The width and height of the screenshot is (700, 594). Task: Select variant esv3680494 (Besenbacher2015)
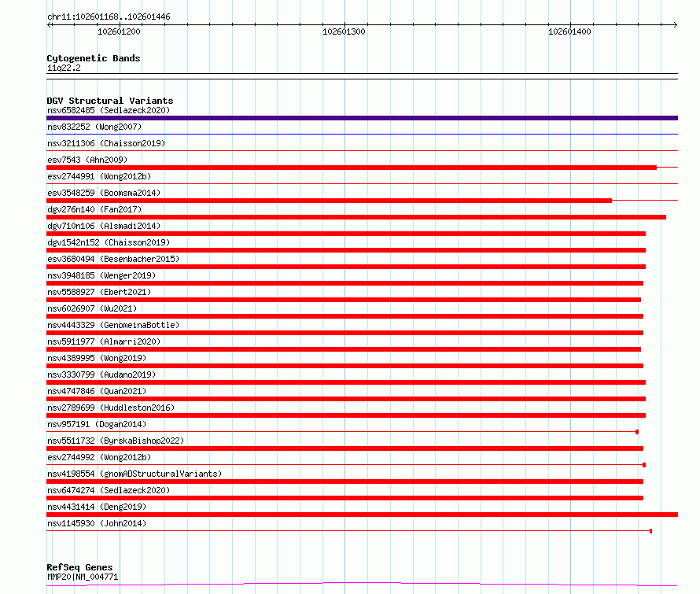coord(113,259)
